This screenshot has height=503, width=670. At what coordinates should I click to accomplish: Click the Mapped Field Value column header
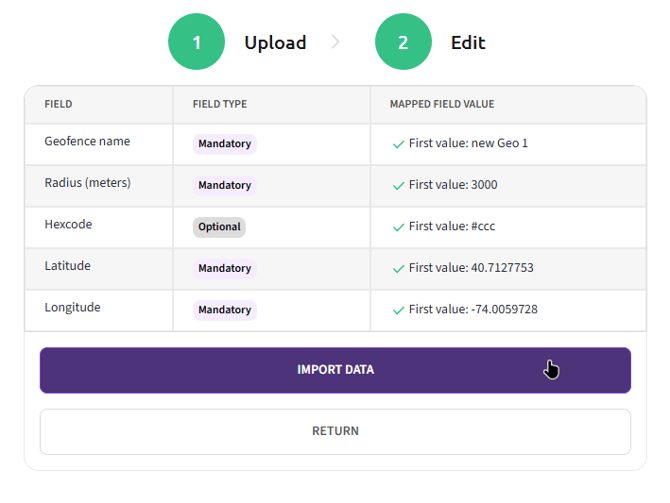441,104
